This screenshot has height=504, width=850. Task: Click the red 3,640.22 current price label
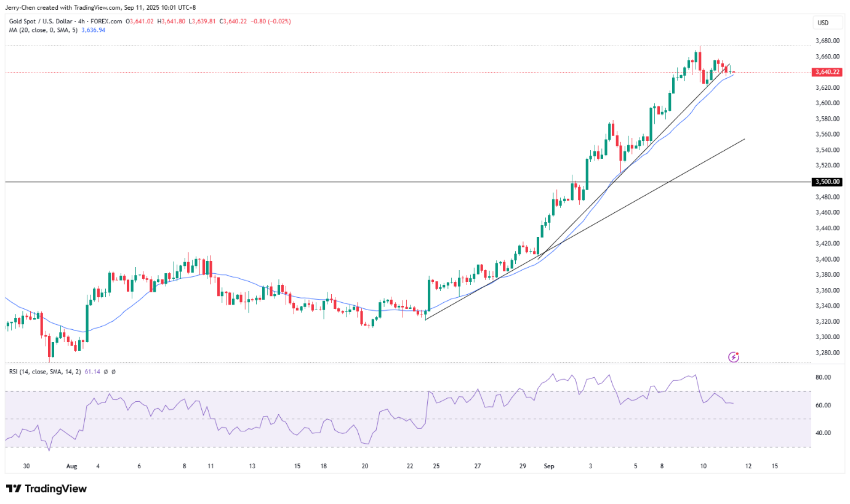tap(827, 72)
